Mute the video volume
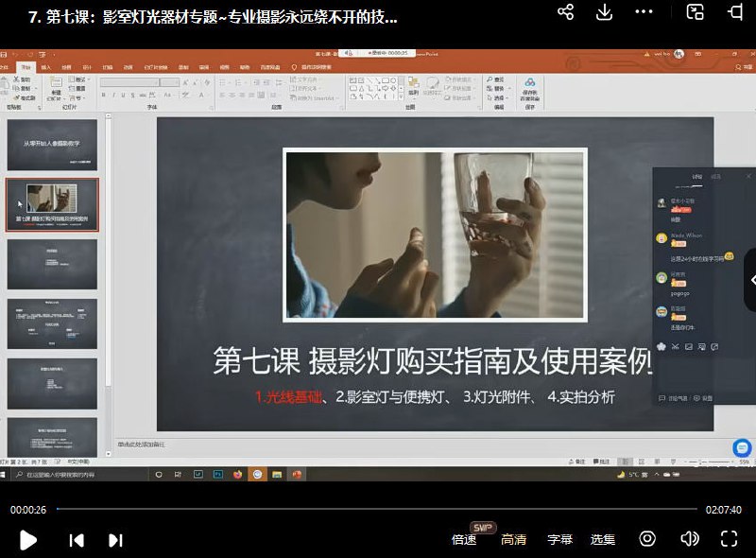The image size is (756, 558). [690, 539]
